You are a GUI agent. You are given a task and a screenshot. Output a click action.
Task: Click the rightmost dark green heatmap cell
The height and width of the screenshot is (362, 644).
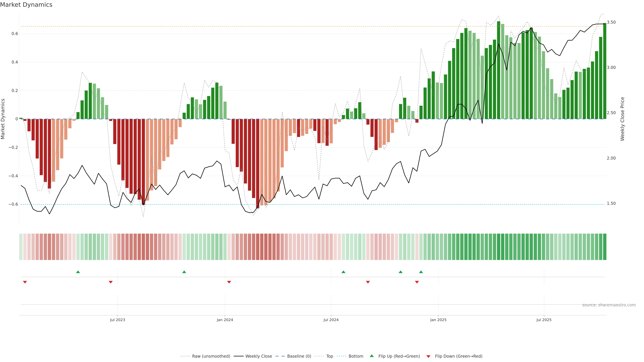604,247
